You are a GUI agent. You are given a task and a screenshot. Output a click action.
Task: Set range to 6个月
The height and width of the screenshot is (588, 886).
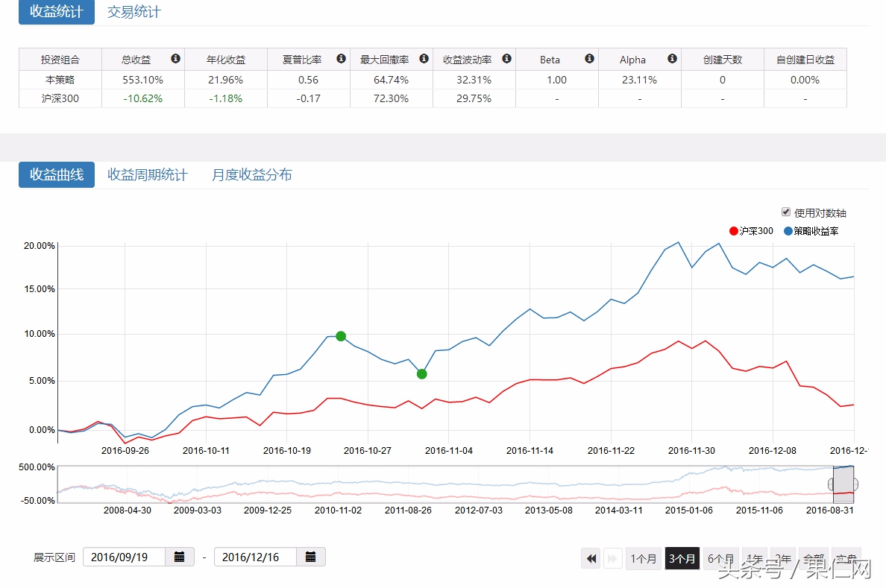tap(720, 559)
